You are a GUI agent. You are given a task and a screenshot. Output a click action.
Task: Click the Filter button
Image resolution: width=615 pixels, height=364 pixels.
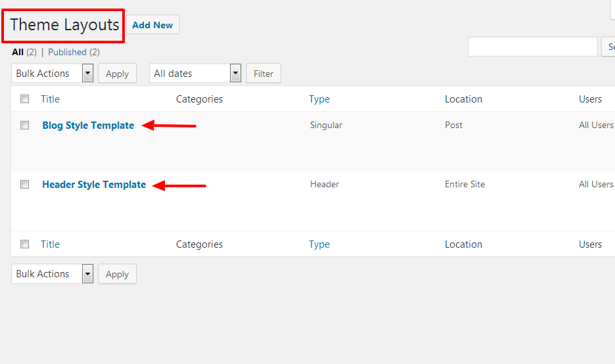point(263,74)
